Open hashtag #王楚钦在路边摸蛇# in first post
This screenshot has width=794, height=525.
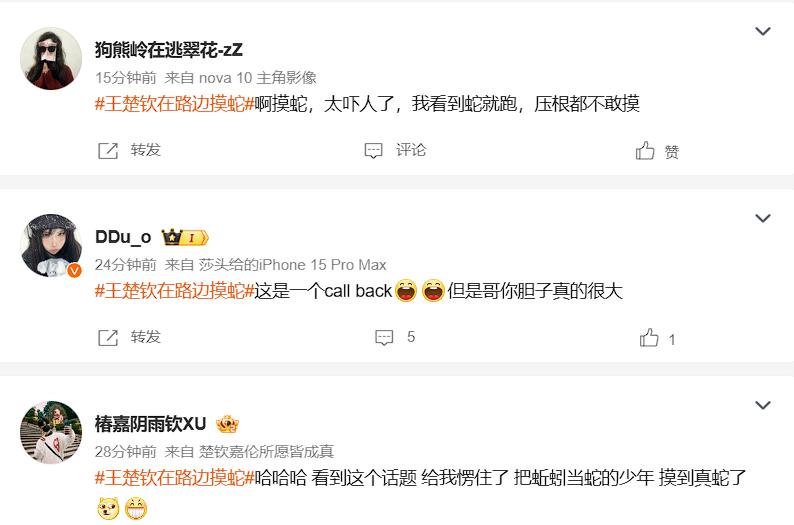click(174, 104)
